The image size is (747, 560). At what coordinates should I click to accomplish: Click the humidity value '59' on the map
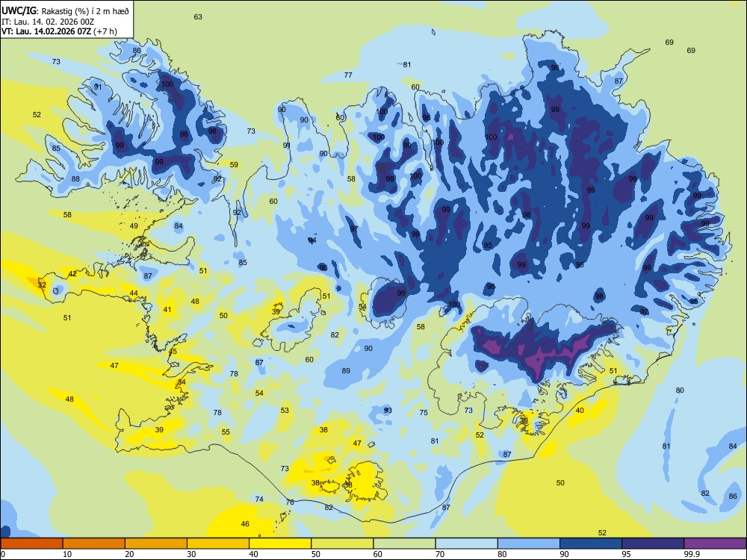(234, 165)
